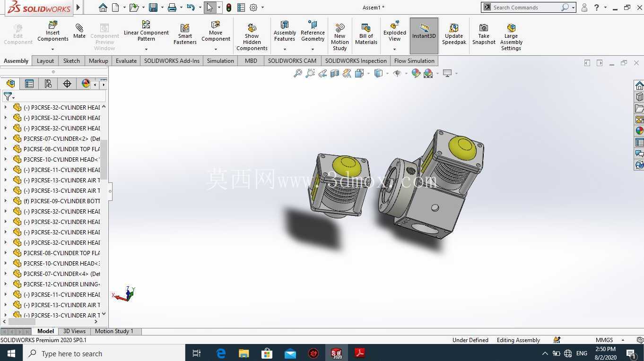Click the Section View icon
The width and height of the screenshot is (644, 361).
pos(335,73)
